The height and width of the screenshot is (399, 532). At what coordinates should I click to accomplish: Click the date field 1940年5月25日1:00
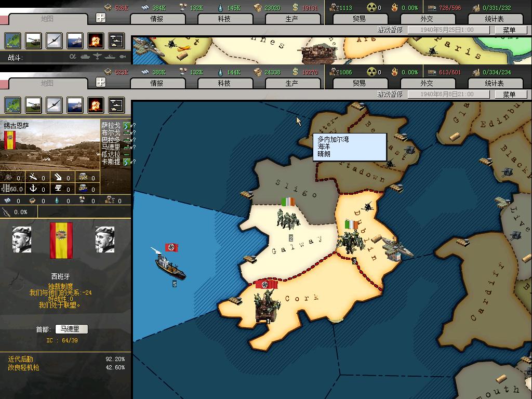[448, 30]
